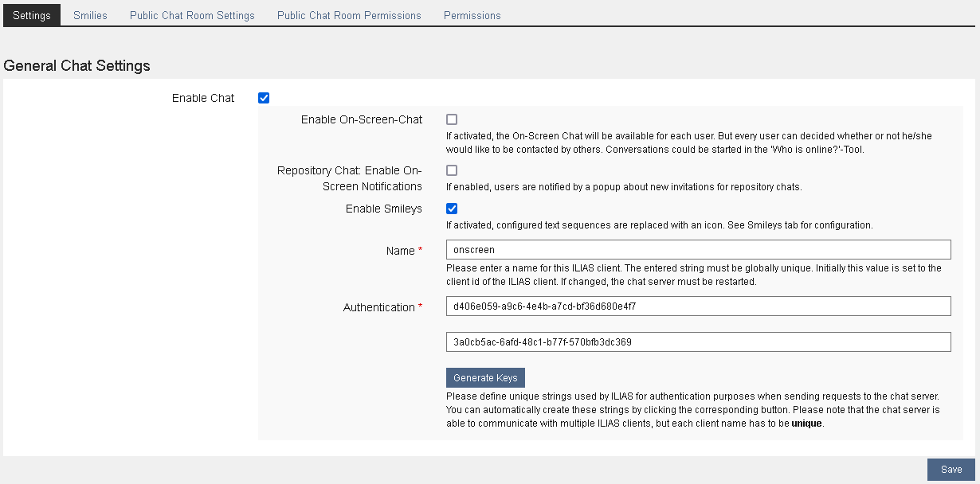Click the 'Repository Chat' notifications label text
Viewport: 980px width, 484px height.
(x=349, y=178)
